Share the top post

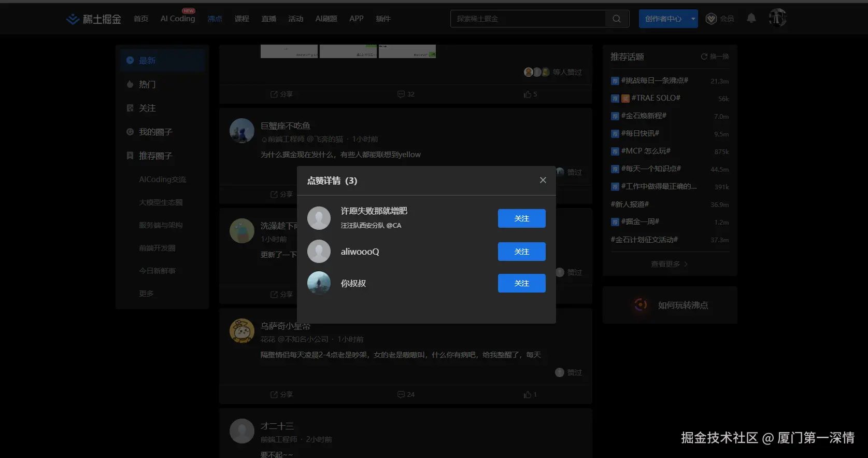tap(281, 94)
